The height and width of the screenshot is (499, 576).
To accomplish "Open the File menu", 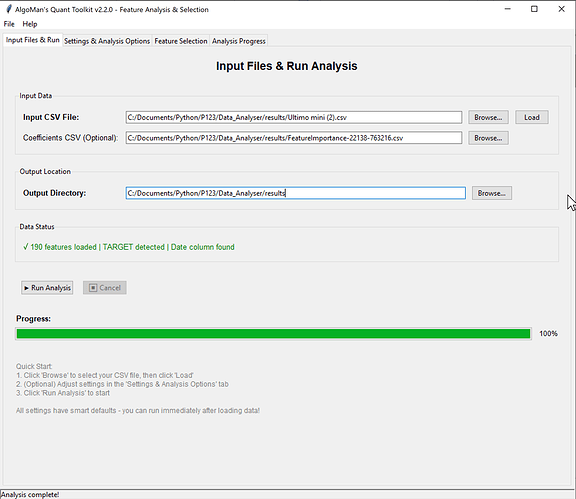I will click(9, 24).
